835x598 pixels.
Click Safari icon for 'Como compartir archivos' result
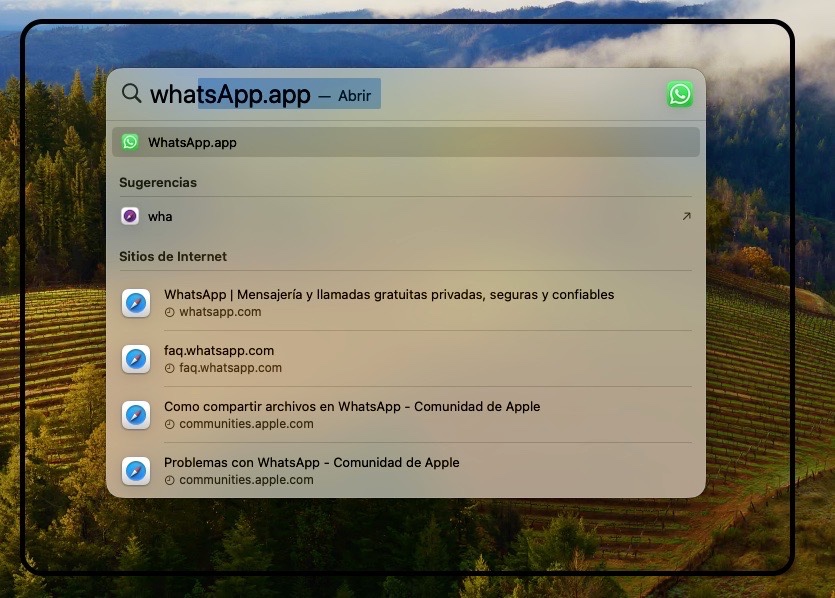(x=136, y=415)
